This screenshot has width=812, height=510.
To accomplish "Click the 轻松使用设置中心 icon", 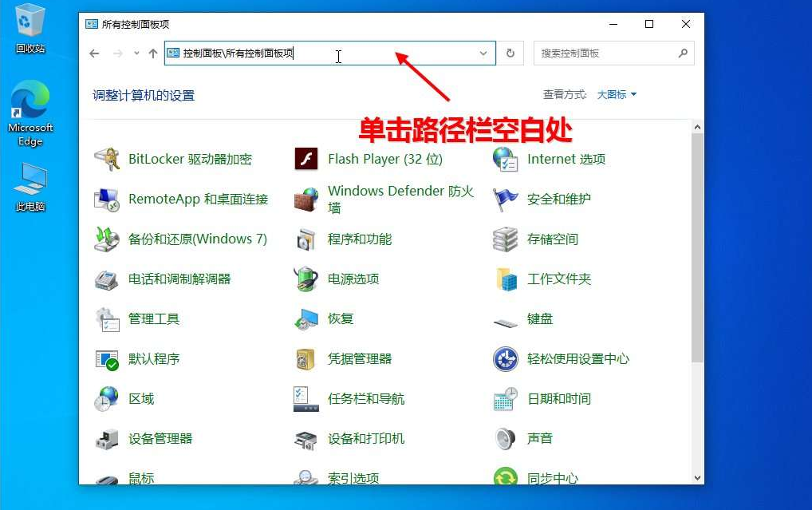I will coord(506,358).
